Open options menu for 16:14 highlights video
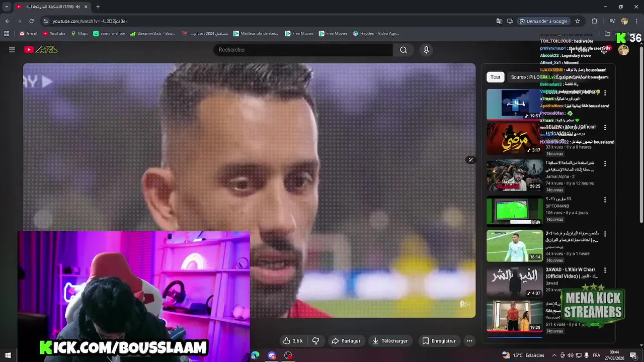This screenshot has height=362, width=644. (605, 234)
